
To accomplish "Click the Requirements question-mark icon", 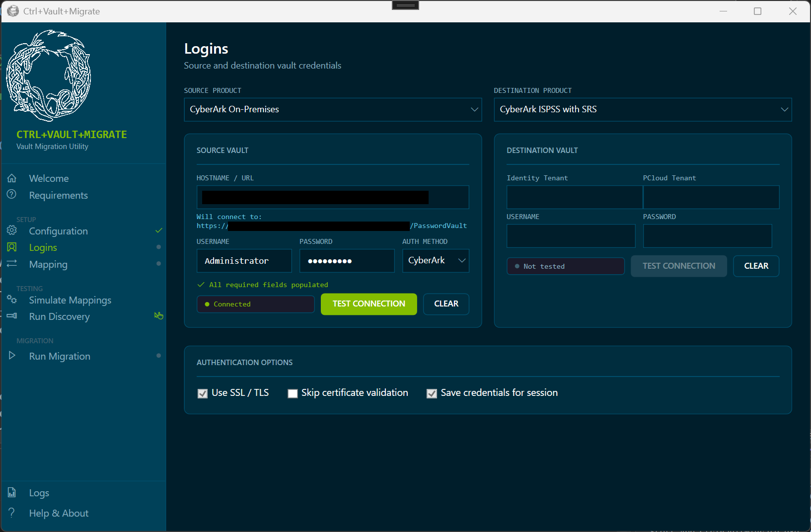I will (11, 194).
